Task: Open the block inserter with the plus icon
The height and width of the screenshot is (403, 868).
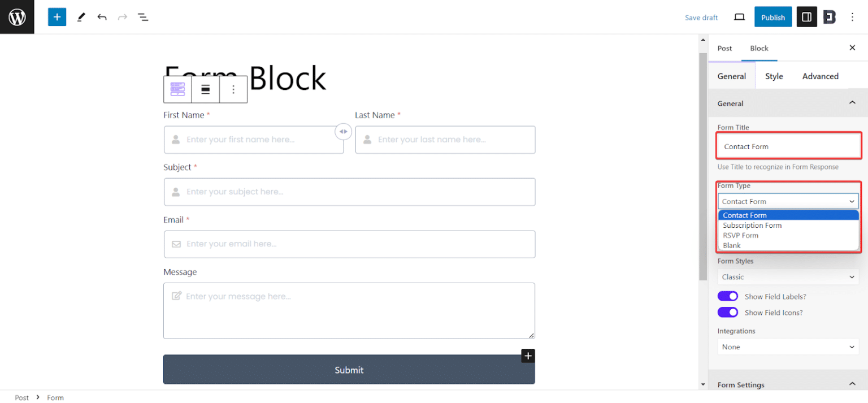Action: pyautogui.click(x=57, y=17)
